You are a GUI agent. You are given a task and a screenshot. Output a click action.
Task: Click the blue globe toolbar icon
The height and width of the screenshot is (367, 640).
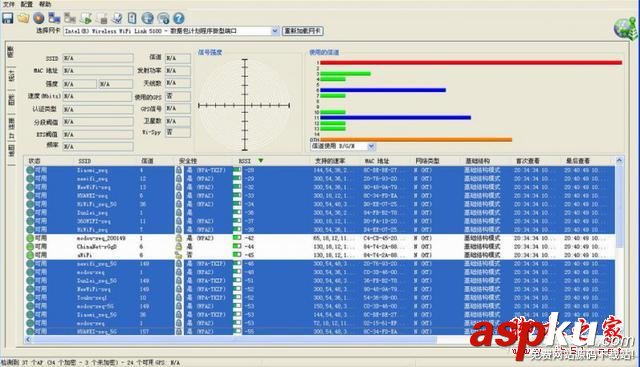click(147, 18)
